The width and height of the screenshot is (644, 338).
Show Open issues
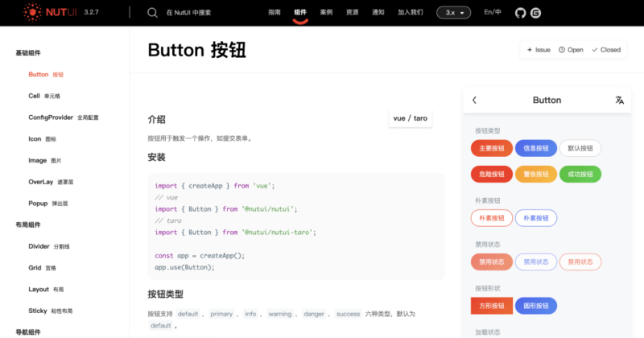pos(571,50)
